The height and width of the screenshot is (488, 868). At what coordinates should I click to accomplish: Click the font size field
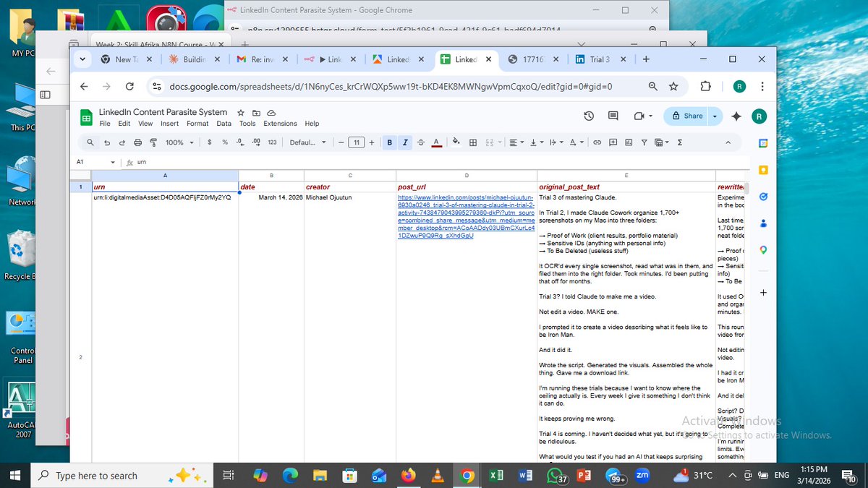[356, 142]
